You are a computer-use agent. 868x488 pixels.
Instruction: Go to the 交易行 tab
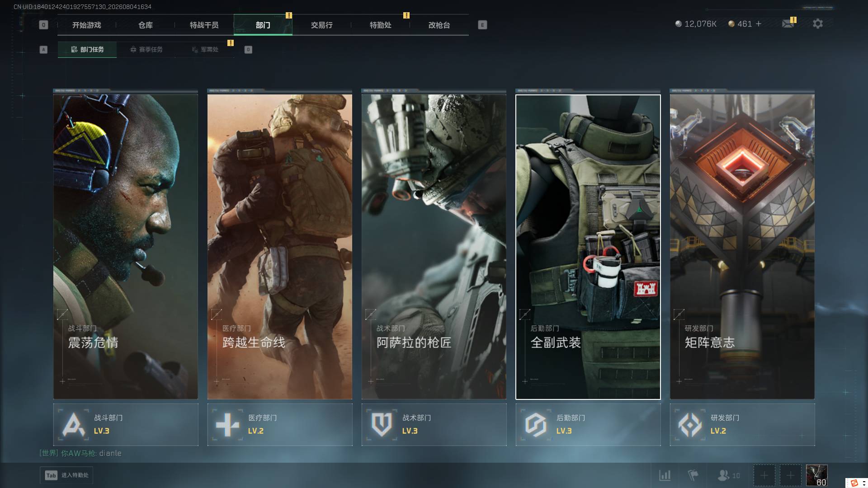(321, 25)
